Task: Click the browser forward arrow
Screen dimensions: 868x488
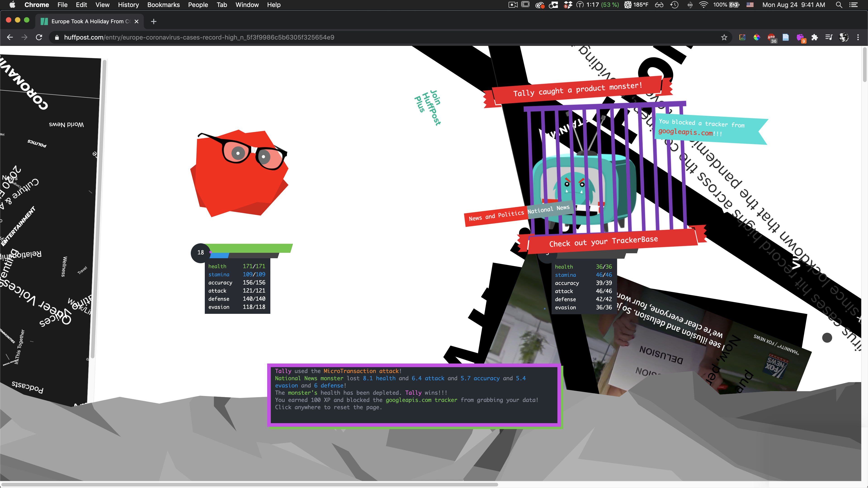Action: point(24,37)
